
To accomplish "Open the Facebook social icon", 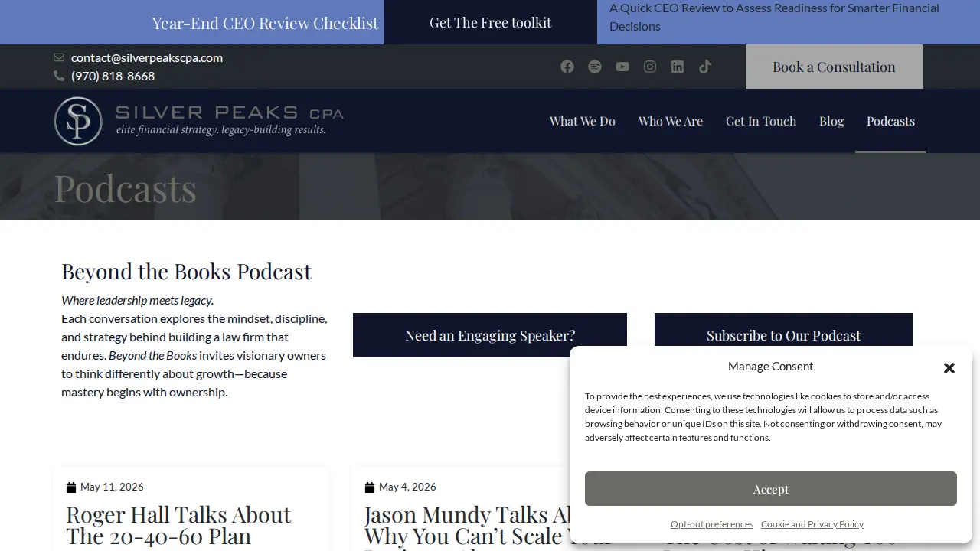I will tap(567, 67).
